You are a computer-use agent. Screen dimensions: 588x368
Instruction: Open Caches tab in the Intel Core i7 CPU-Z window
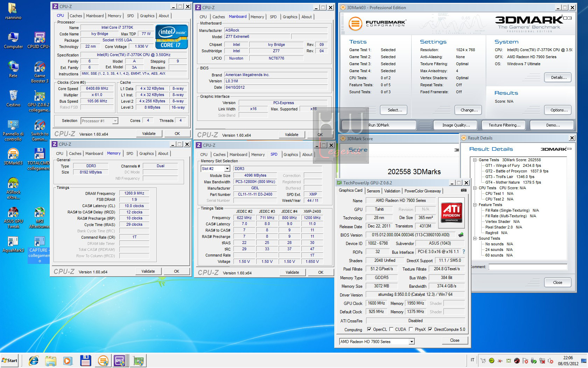[76, 16]
